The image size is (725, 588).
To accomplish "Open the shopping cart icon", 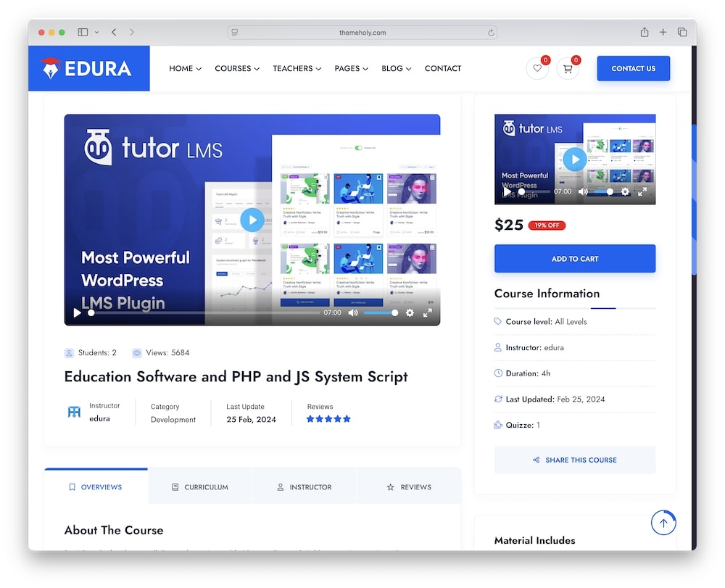I will (x=568, y=68).
